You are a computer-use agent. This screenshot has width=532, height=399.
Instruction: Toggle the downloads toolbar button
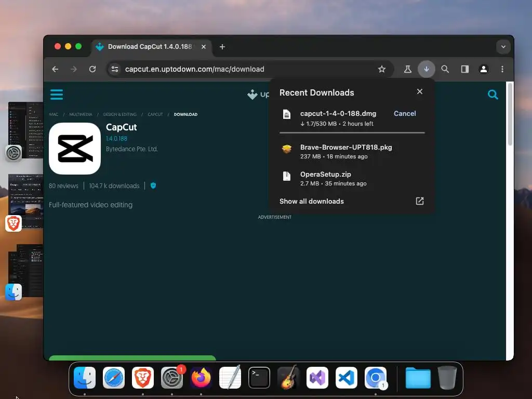tap(427, 69)
